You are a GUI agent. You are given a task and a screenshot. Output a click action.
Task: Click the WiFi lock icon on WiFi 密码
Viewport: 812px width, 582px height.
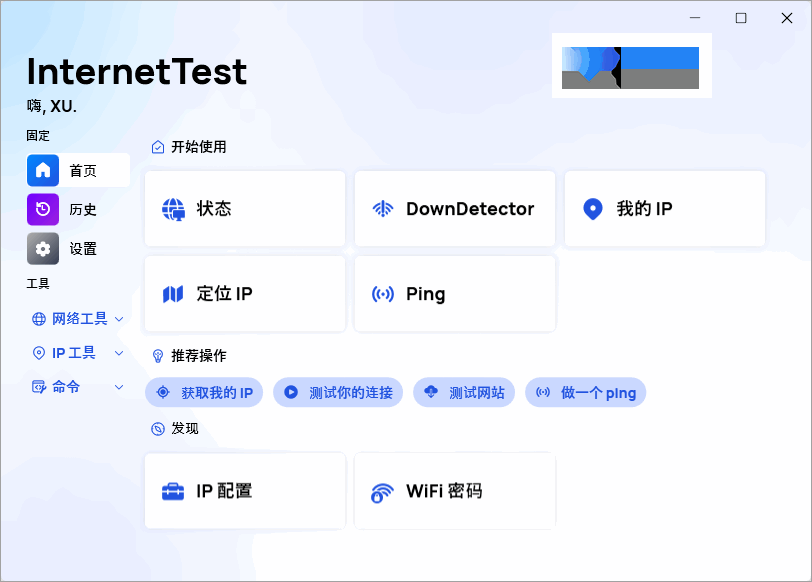[x=382, y=493]
